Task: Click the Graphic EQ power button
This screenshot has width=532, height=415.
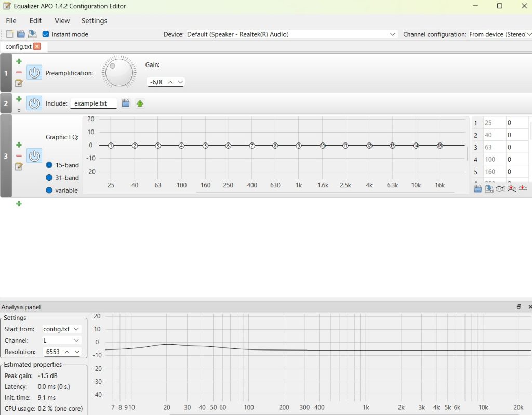Action: point(34,155)
